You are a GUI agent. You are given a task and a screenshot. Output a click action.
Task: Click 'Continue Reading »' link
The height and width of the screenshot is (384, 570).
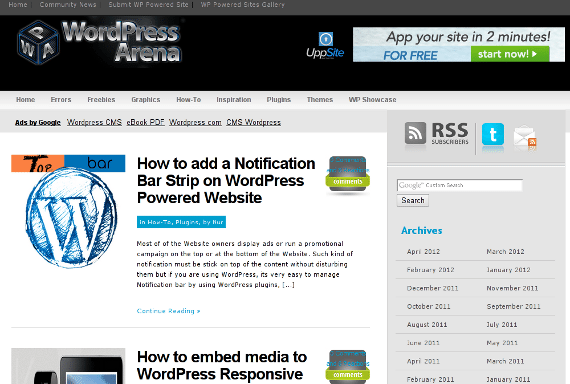(x=168, y=311)
